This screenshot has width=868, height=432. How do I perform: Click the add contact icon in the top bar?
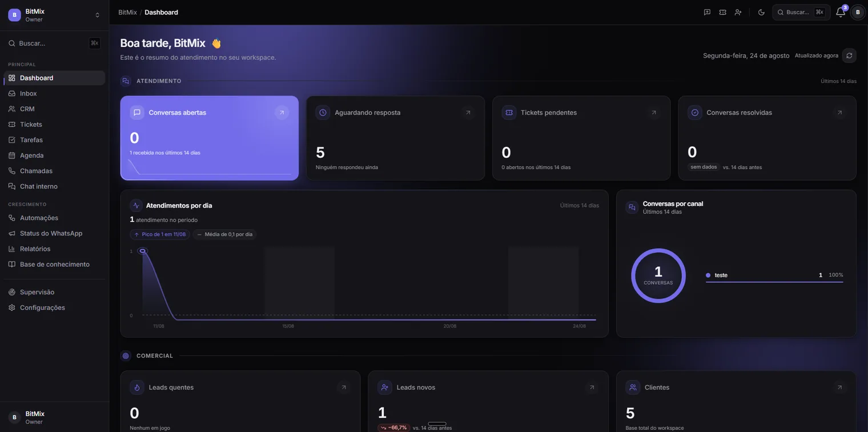click(x=738, y=12)
